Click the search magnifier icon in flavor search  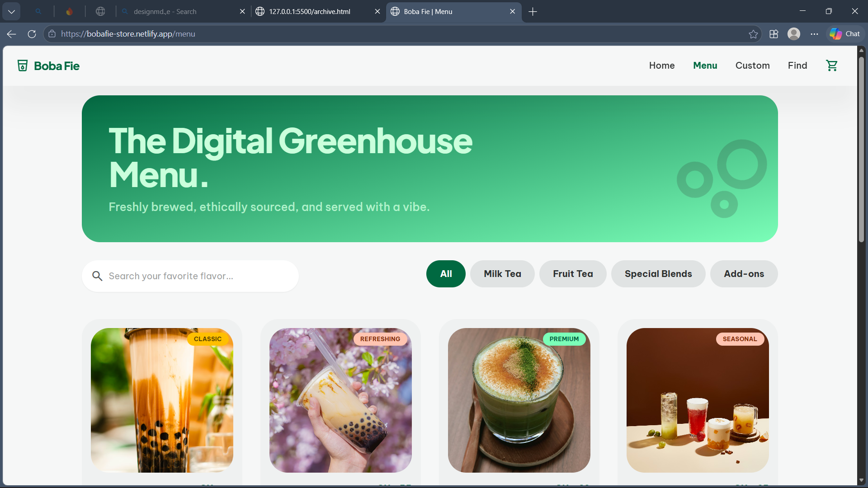(x=97, y=276)
